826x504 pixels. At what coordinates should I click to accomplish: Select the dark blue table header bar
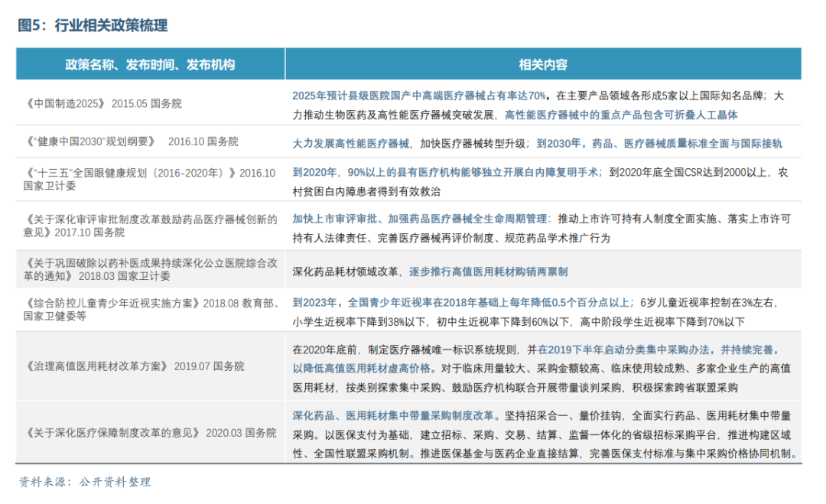(x=413, y=63)
